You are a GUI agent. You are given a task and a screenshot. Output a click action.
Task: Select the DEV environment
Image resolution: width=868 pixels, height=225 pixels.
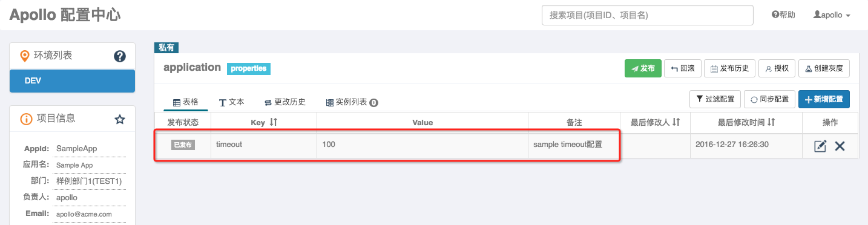[x=73, y=81]
